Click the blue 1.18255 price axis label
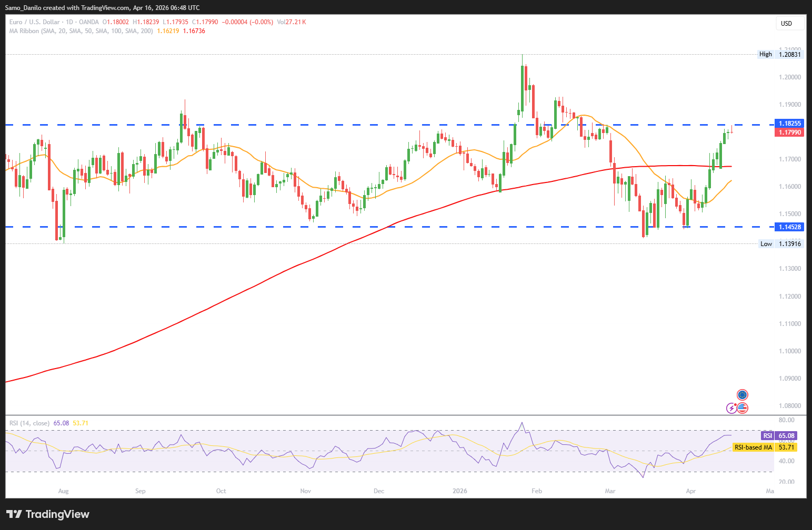 coord(789,124)
